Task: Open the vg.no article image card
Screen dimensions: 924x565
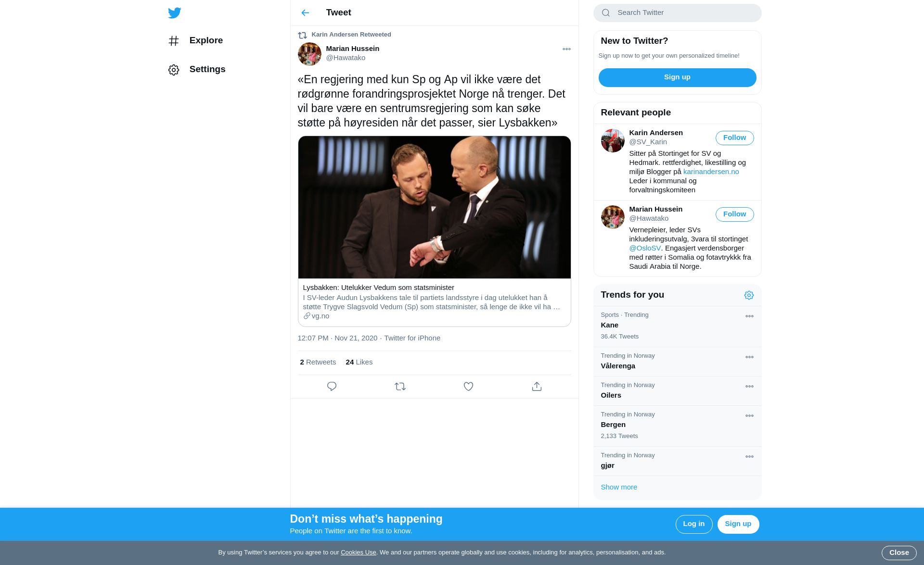Action: pyautogui.click(x=434, y=207)
